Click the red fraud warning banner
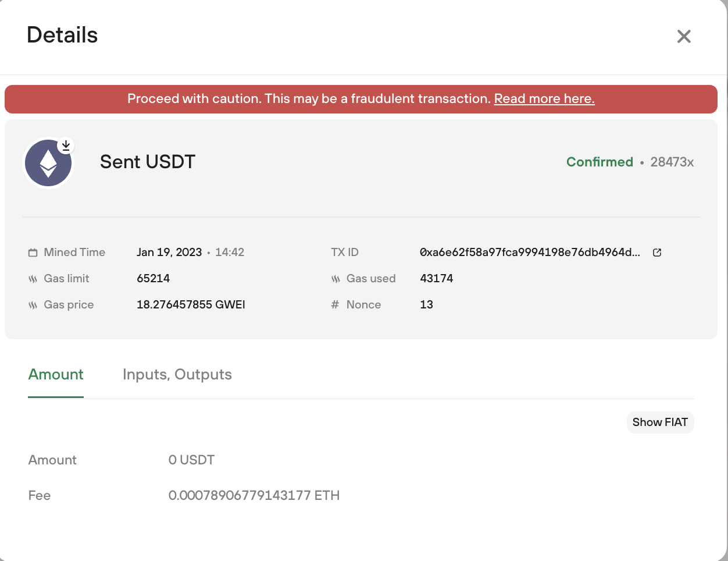 pyautogui.click(x=361, y=99)
